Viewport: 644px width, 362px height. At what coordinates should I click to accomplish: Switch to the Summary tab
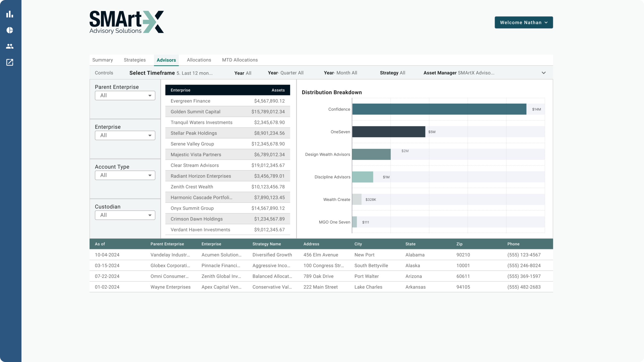coord(102,60)
